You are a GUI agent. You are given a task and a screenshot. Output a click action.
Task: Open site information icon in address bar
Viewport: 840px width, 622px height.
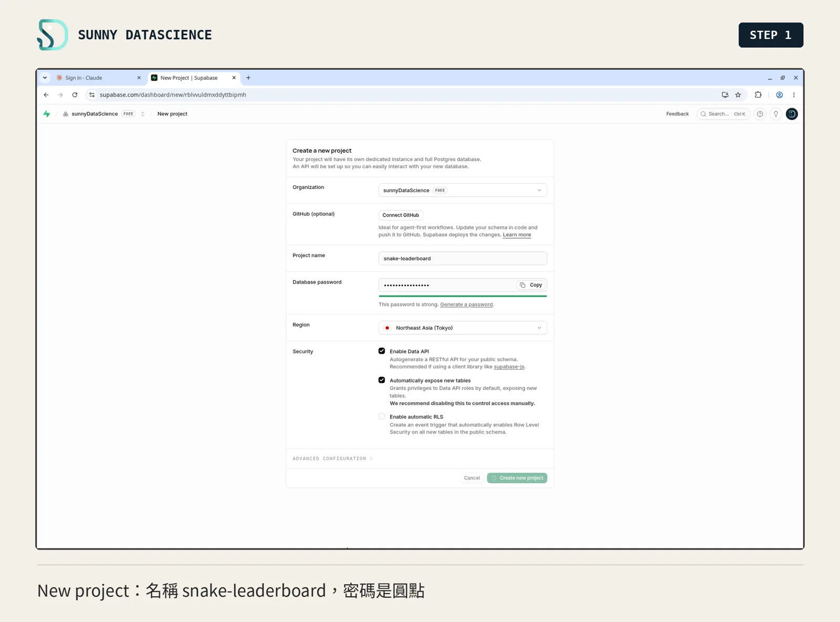92,95
